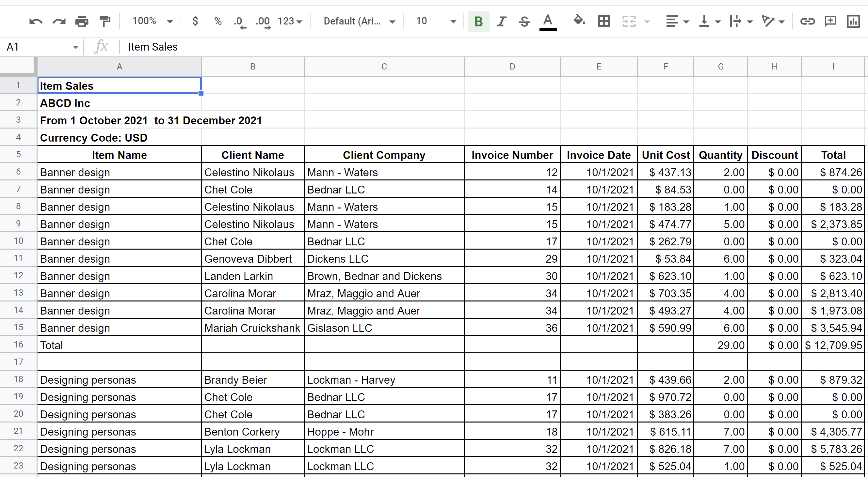Toggle Italic formatting
This screenshot has width=868, height=477.
click(x=501, y=22)
